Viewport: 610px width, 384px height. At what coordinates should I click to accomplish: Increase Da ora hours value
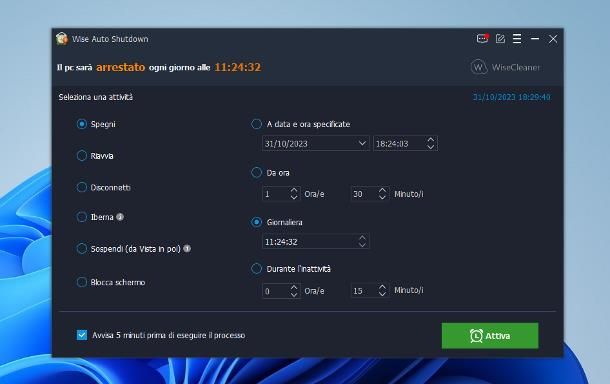pos(294,190)
